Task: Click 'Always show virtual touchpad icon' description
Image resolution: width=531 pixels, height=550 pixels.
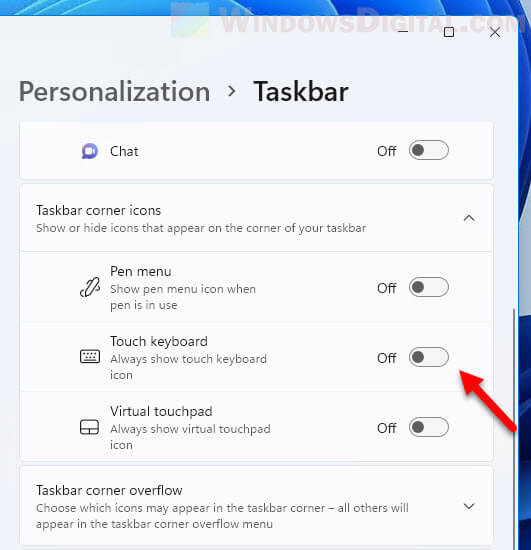Action: [x=190, y=437]
